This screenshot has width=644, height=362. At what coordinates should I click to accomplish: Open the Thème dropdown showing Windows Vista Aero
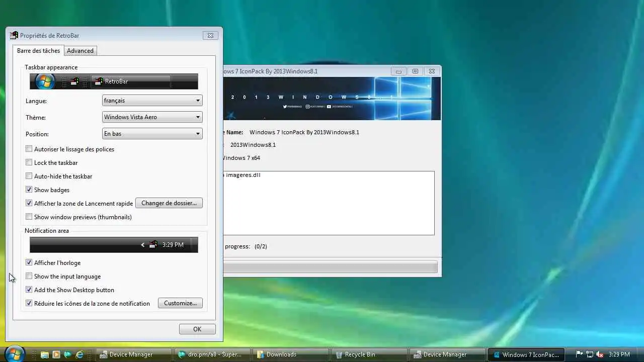152,117
